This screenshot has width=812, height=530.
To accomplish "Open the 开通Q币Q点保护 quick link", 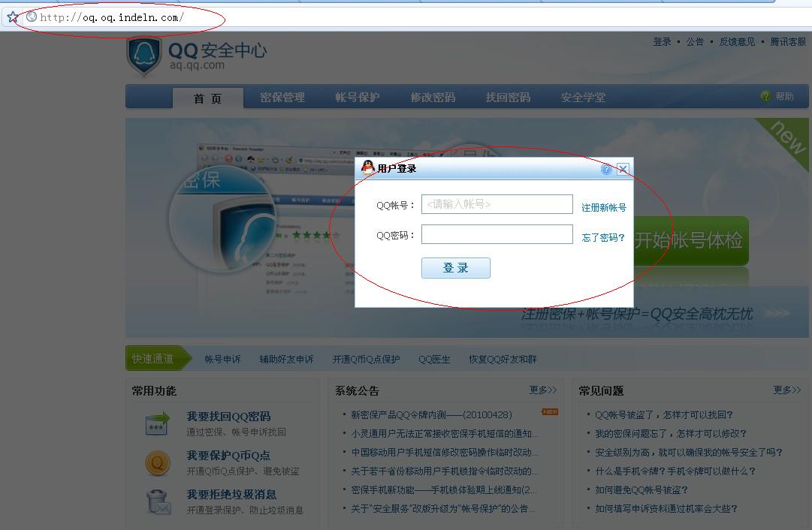I will pyautogui.click(x=366, y=359).
